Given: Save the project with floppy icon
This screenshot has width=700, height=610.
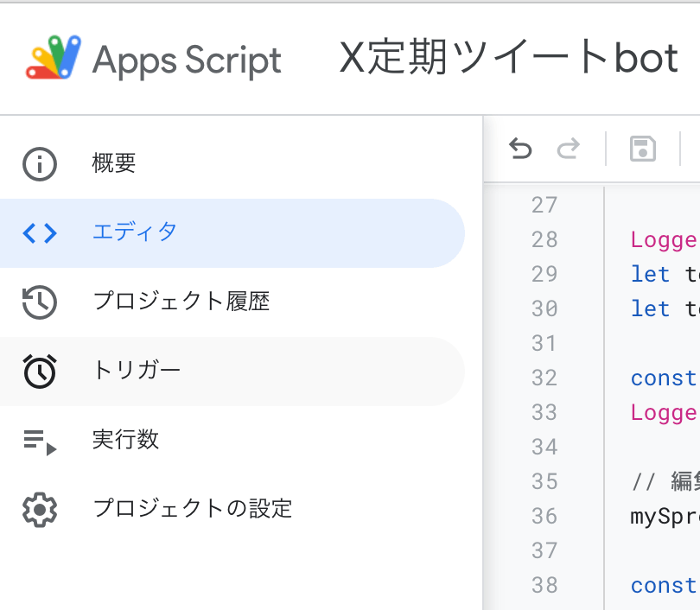Looking at the screenshot, I should (x=643, y=149).
